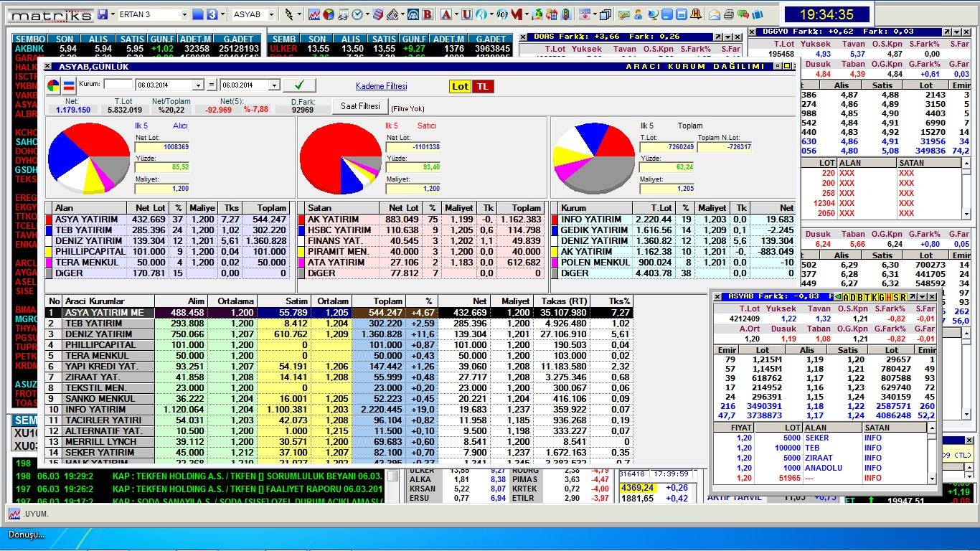This screenshot has height=551, width=980.
Task: Open the envelope messages icon
Action: click(715, 14)
